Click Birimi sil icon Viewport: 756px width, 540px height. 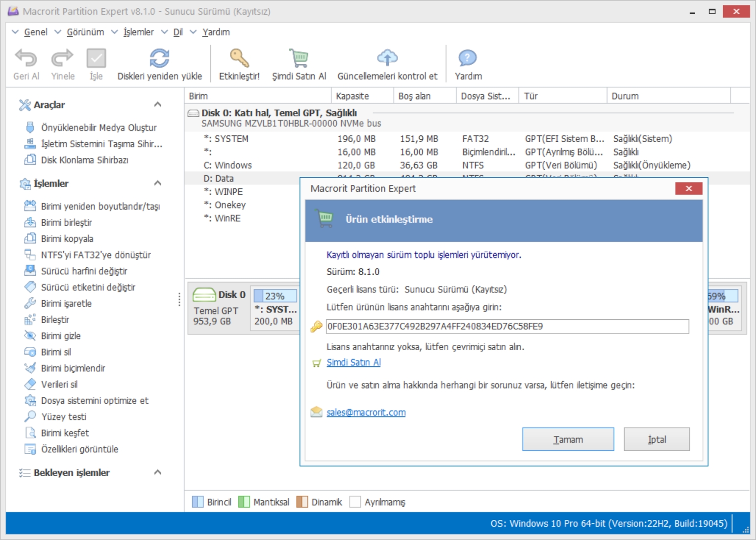[x=30, y=351]
